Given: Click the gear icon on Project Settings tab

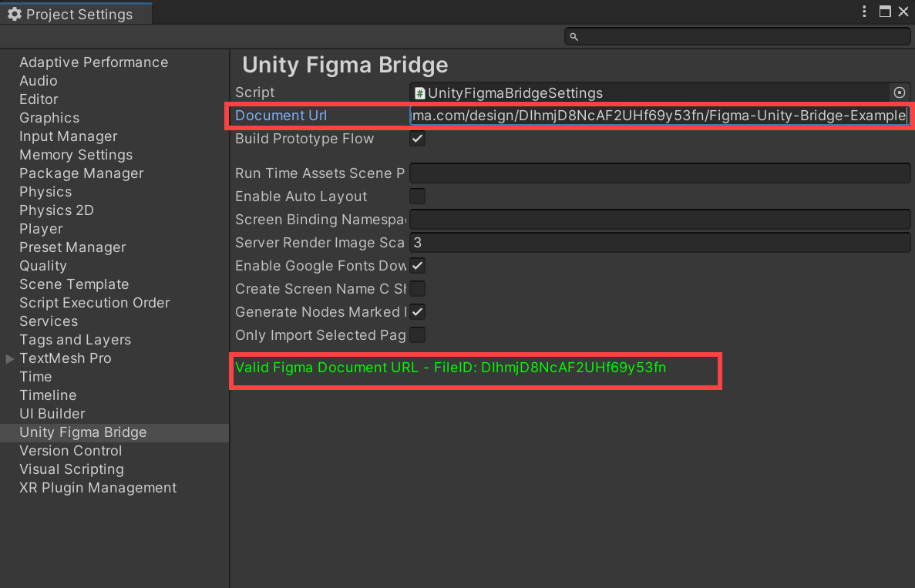Looking at the screenshot, I should 15,14.
